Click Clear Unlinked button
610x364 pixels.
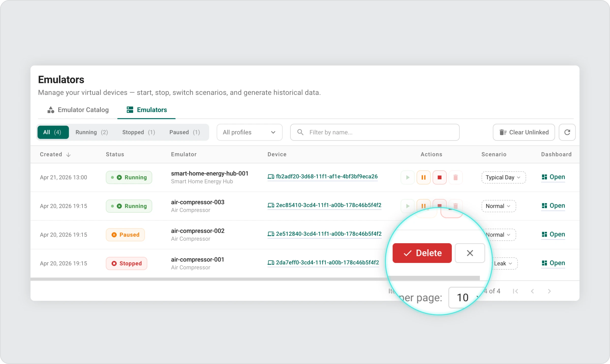click(x=524, y=132)
